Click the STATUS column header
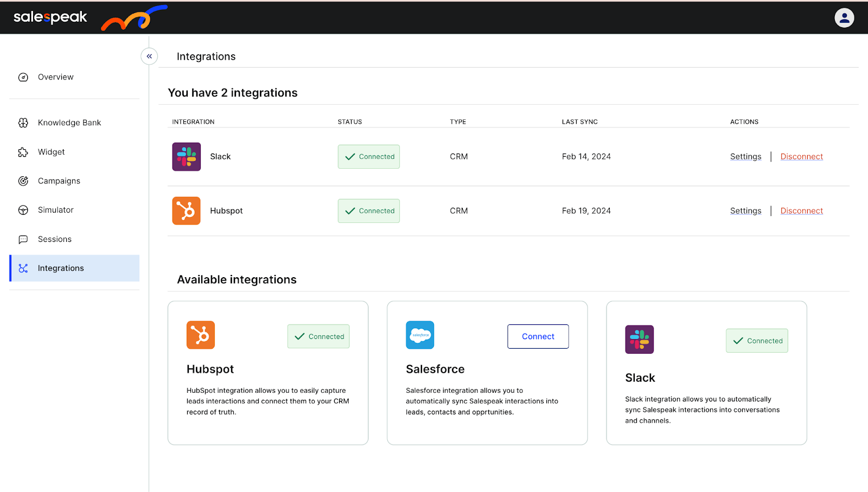Screen dimensions: 868x492 350,122
